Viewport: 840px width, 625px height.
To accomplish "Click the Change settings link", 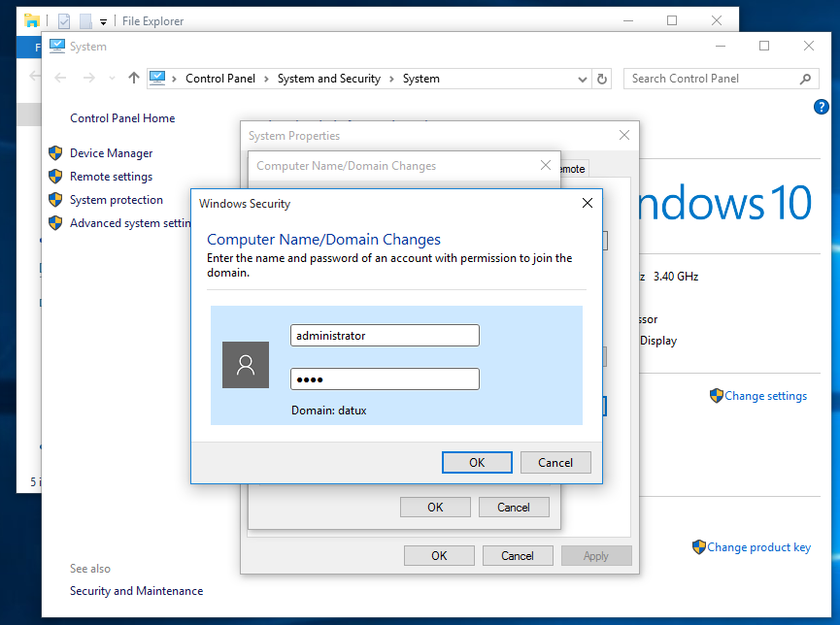I will click(765, 396).
